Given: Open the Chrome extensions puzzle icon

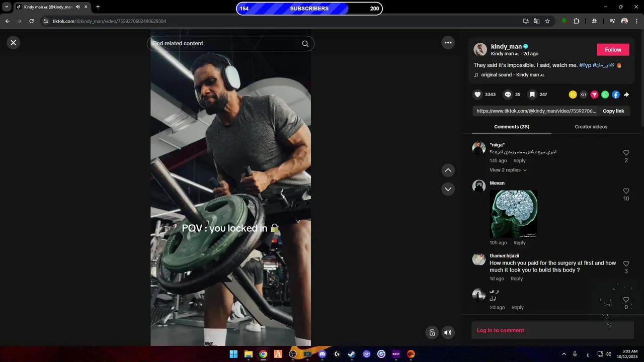Looking at the screenshot, I should pyautogui.click(x=577, y=21).
